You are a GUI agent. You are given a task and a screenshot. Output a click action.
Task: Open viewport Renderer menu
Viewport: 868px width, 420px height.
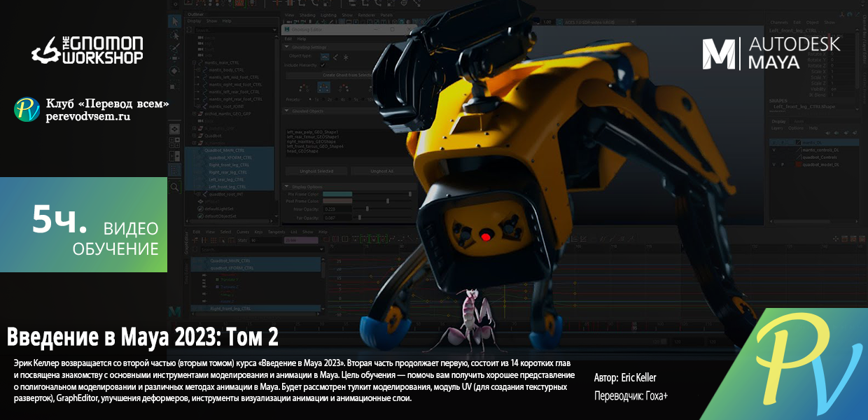pyautogui.click(x=366, y=15)
